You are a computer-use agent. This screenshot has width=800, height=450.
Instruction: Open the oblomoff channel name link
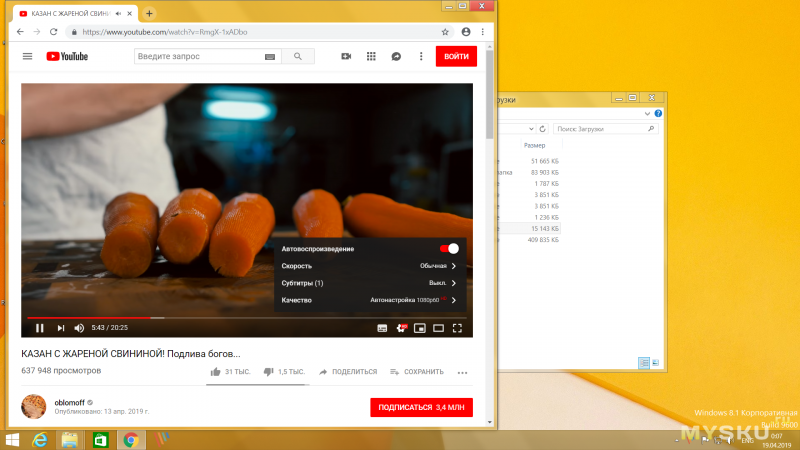[69, 403]
